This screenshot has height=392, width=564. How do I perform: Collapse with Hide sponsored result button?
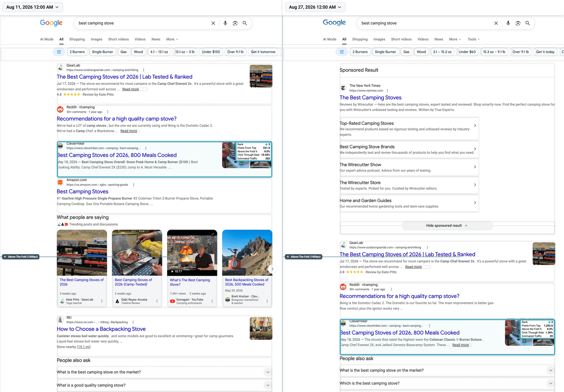pyautogui.click(x=447, y=226)
